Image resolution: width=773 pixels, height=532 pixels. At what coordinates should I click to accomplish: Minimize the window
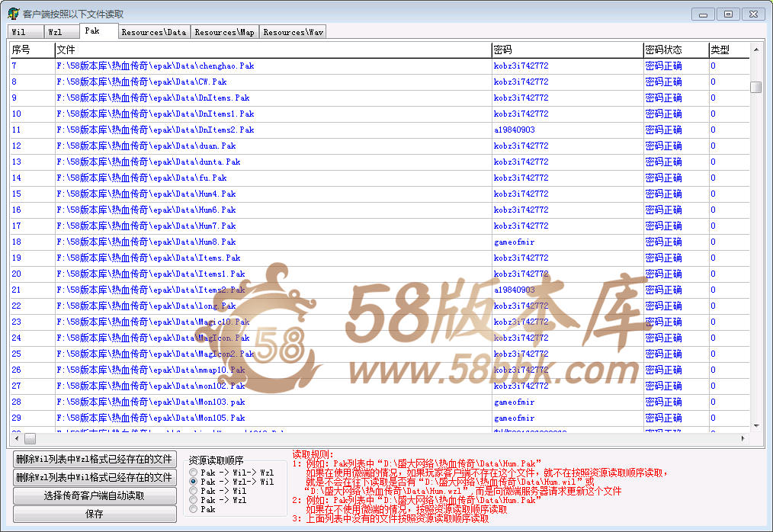703,14
